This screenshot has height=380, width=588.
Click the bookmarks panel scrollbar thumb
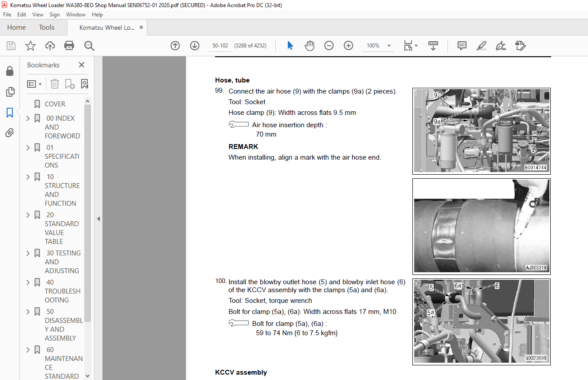click(x=87, y=213)
